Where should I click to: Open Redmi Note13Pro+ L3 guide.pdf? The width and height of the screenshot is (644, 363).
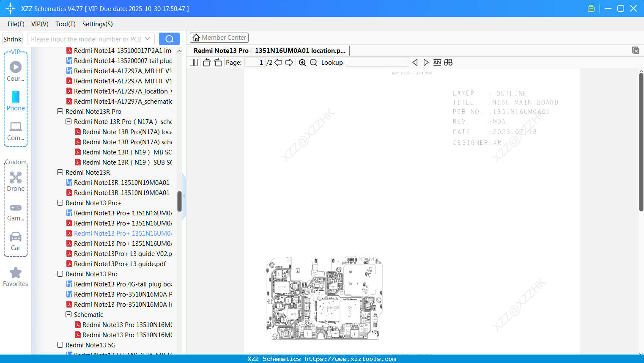coord(120,264)
